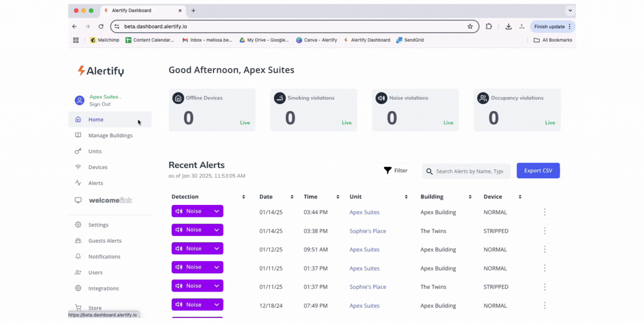
Task: Bookmark page with the star icon
Action: (x=470, y=26)
